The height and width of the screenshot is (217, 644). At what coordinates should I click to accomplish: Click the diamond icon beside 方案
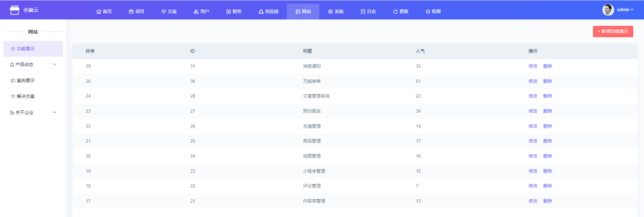[164, 12]
